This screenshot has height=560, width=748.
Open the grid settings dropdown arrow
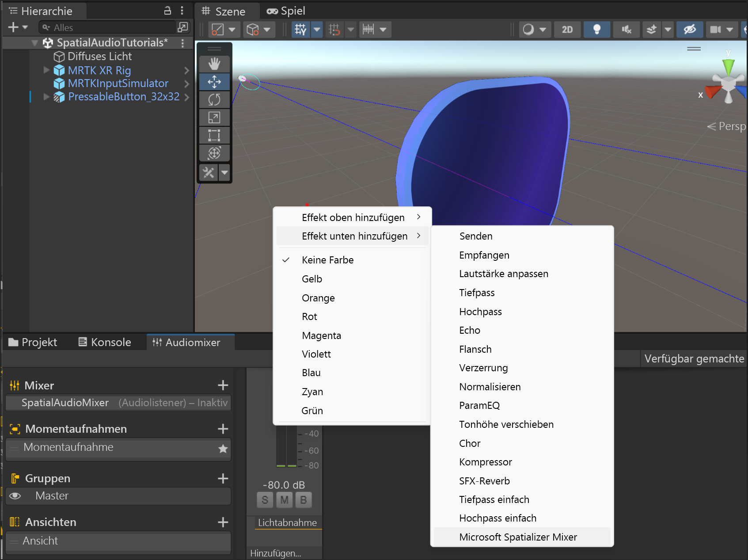tap(317, 30)
